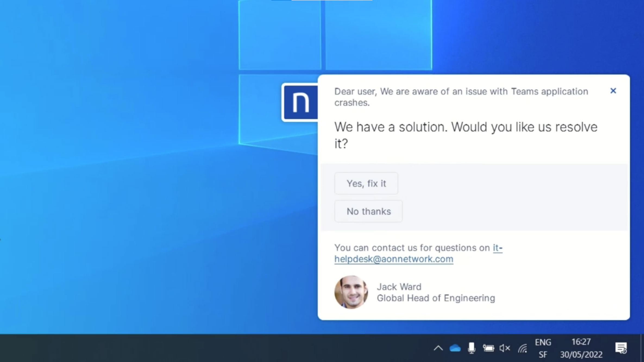Open the OneDrive cloud tray icon
The width and height of the screenshot is (644, 362).
pyautogui.click(x=455, y=348)
